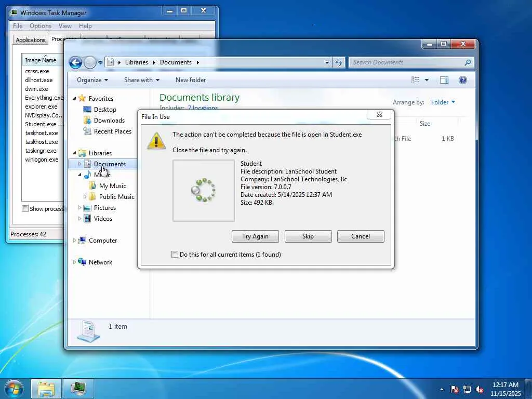Image resolution: width=532 pixels, height=399 pixels.
Task: Select explorer.exe process in Task Manager
Action: click(41, 107)
